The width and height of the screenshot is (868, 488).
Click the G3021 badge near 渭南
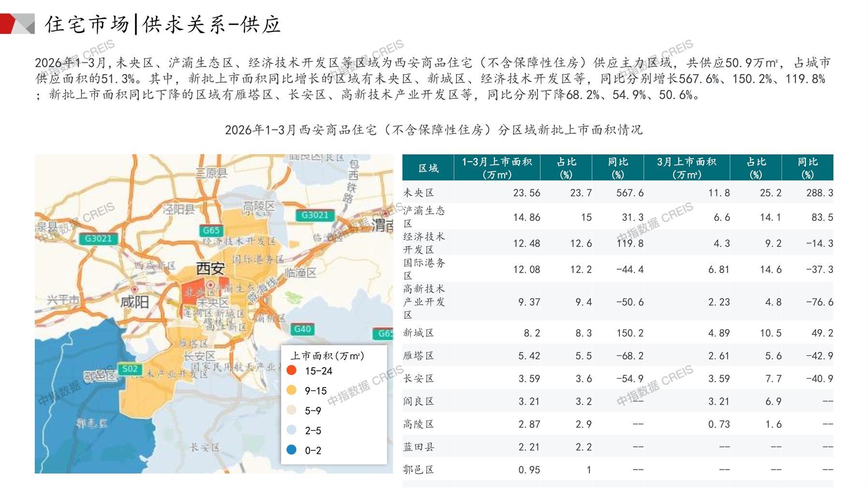tap(314, 215)
